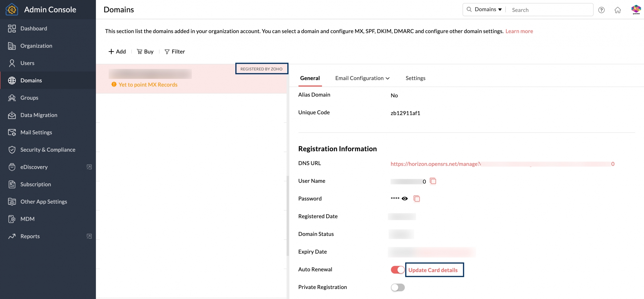Switch to the Settings tab
The height and width of the screenshot is (299, 644).
[415, 78]
